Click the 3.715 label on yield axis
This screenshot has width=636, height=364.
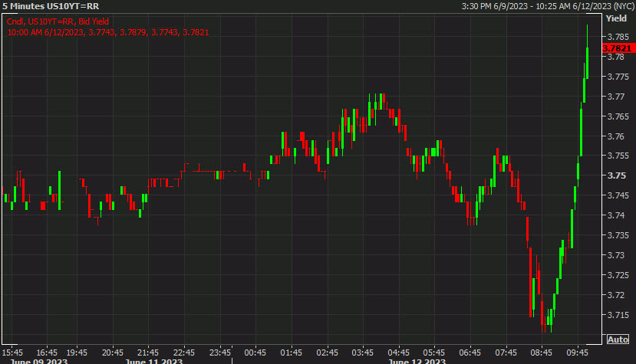(618, 315)
